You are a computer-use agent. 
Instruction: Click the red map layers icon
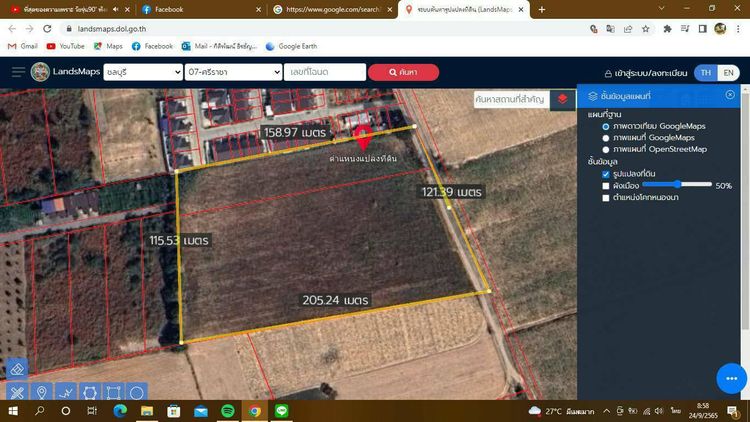(563, 99)
